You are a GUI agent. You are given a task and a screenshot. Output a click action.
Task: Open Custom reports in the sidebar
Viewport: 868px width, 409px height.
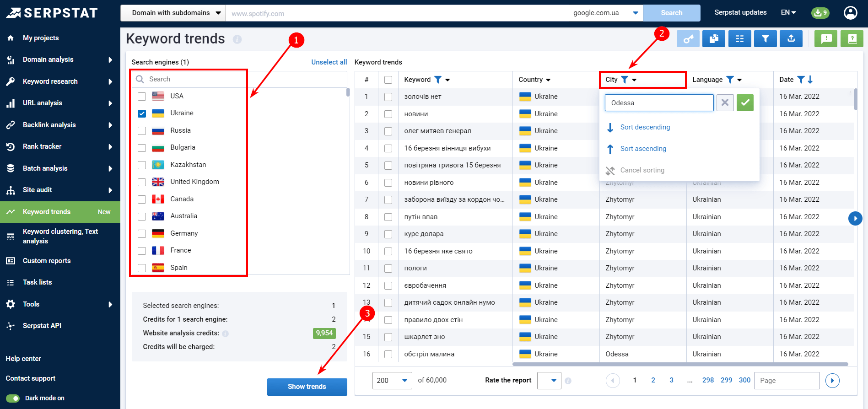(x=60, y=261)
